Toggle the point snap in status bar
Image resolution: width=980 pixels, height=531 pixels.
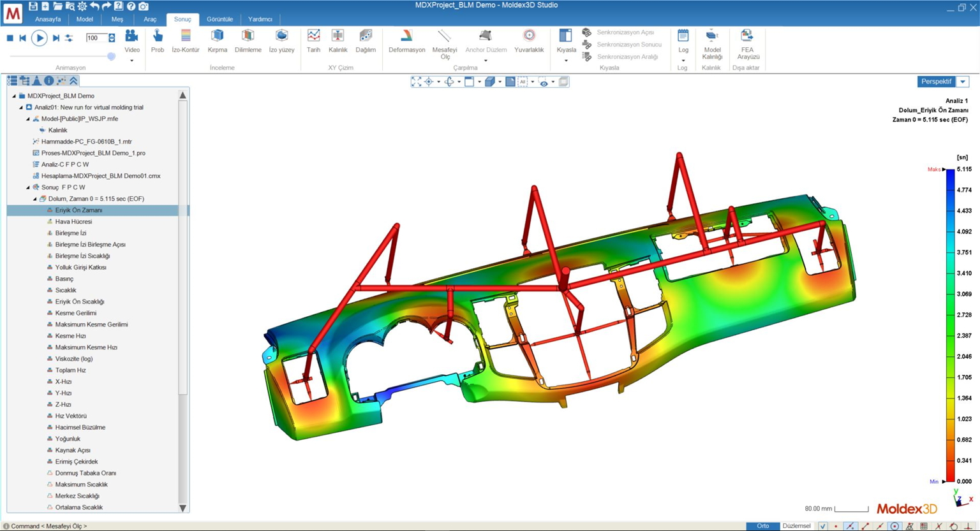point(836,526)
